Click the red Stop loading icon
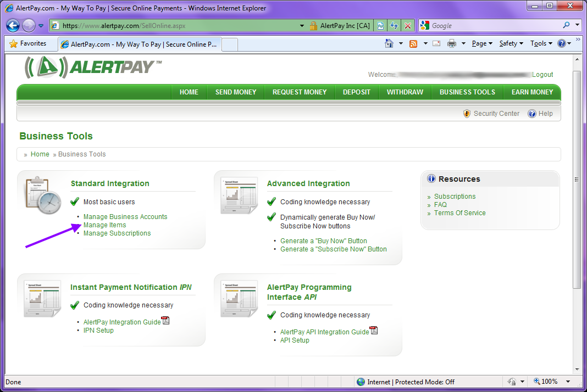The image size is (587, 392). pos(408,26)
